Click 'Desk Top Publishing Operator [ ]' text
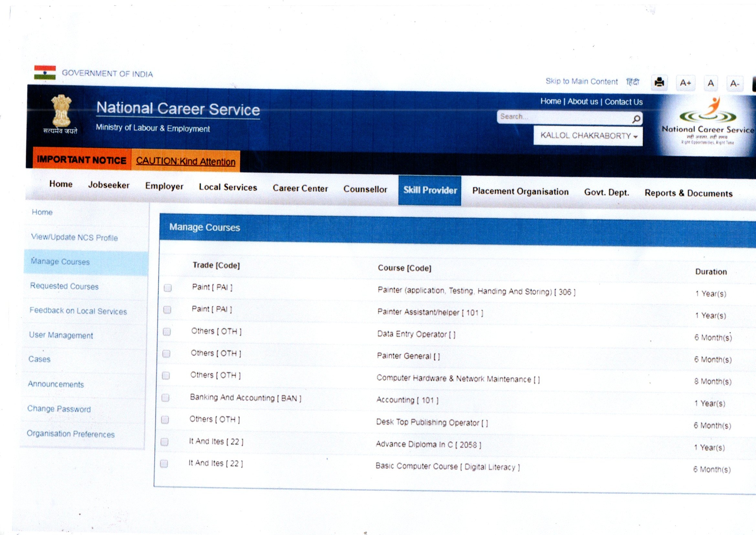Viewport: 756px width, 535px height. (x=432, y=422)
